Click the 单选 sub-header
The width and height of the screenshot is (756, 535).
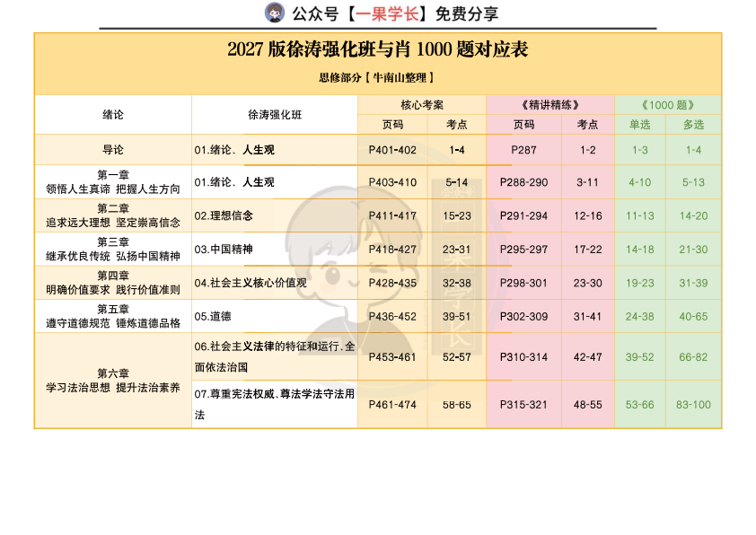[x=640, y=125]
